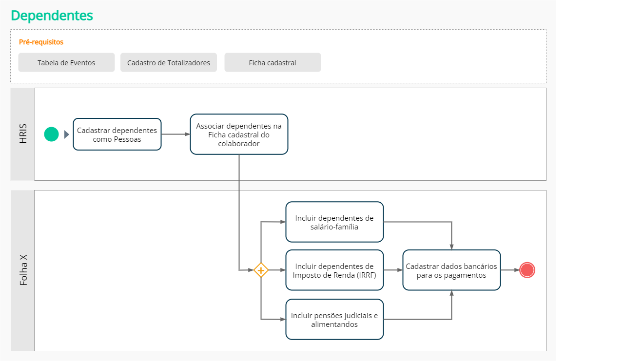Image resolution: width=644 pixels, height=361 pixels.
Task: Select the orange parallel gateway diamond
Action: pos(261,270)
